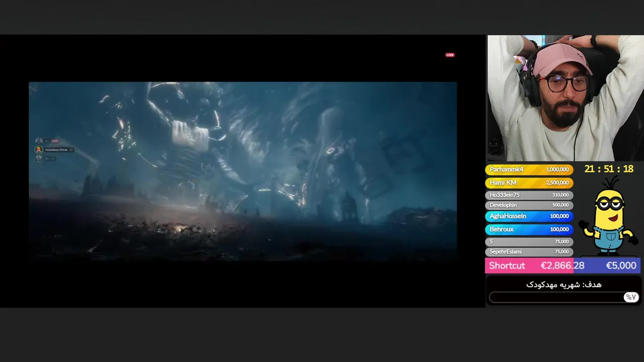Viewport: 644px width, 362px height.
Task: Click the Heisenberg Official avatar in the overlay
Action: pos(39,150)
